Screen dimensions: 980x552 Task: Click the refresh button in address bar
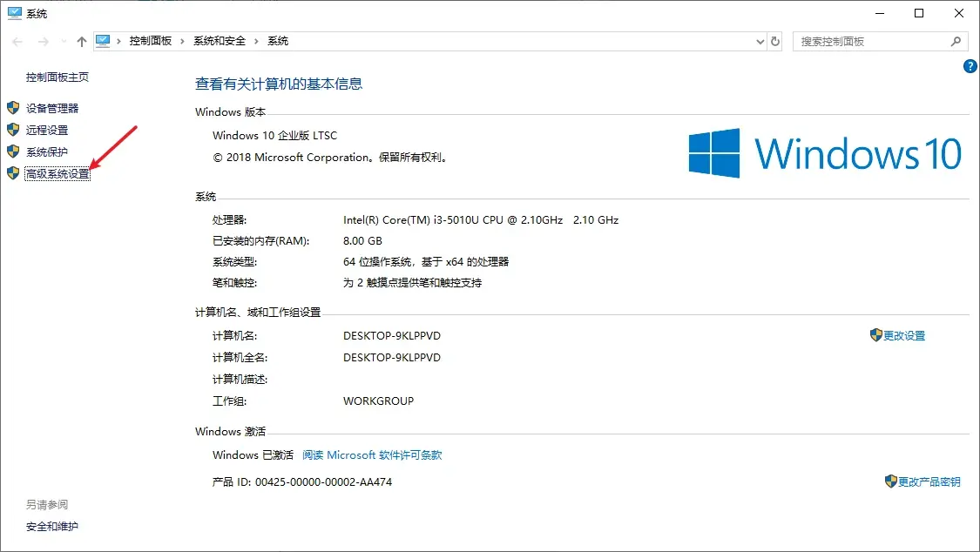(x=775, y=41)
